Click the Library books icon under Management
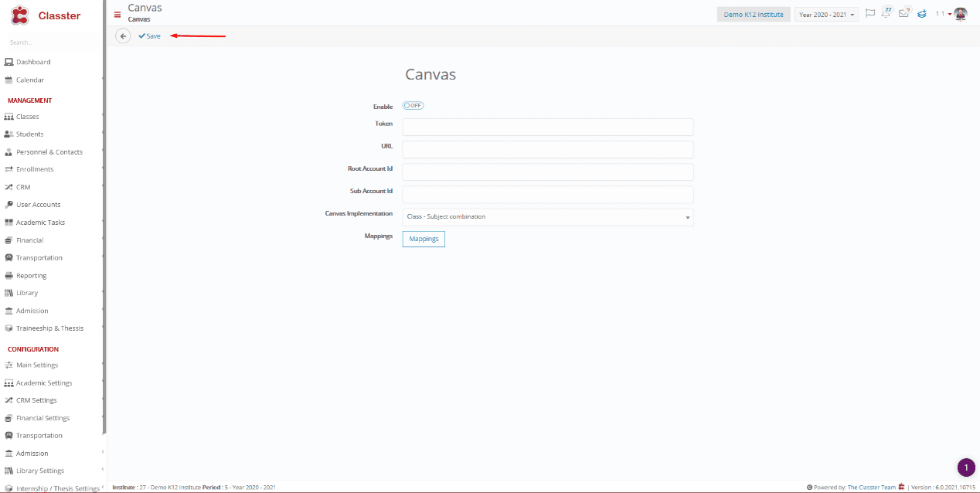980x493 pixels. click(9, 293)
